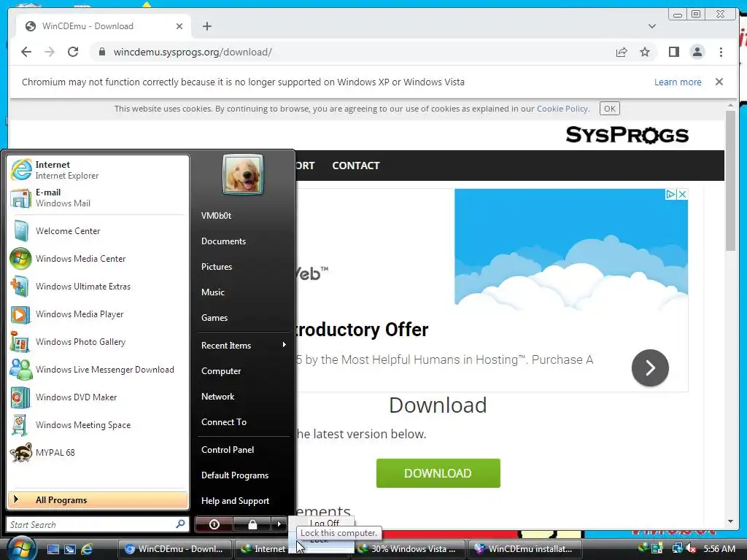Switch to 30% Windows Vista taskbar button
Viewport: 747px width, 560px height.
pyautogui.click(x=409, y=549)
